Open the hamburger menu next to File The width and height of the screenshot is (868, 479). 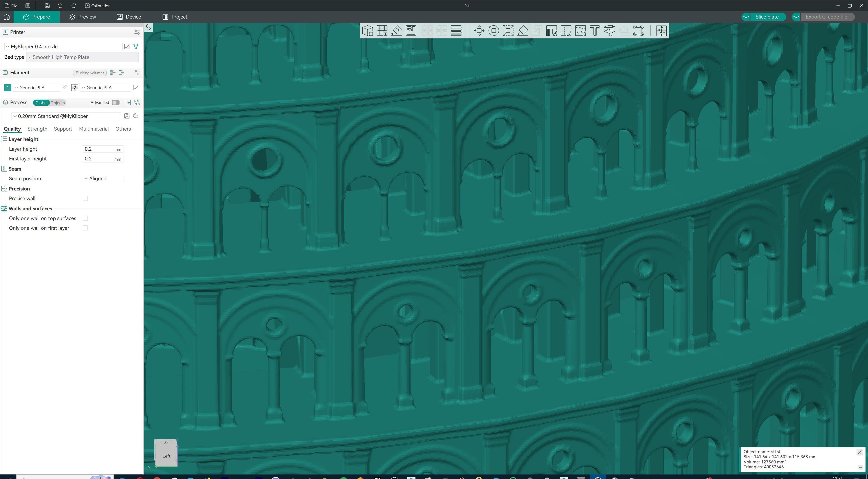point(28,6)
